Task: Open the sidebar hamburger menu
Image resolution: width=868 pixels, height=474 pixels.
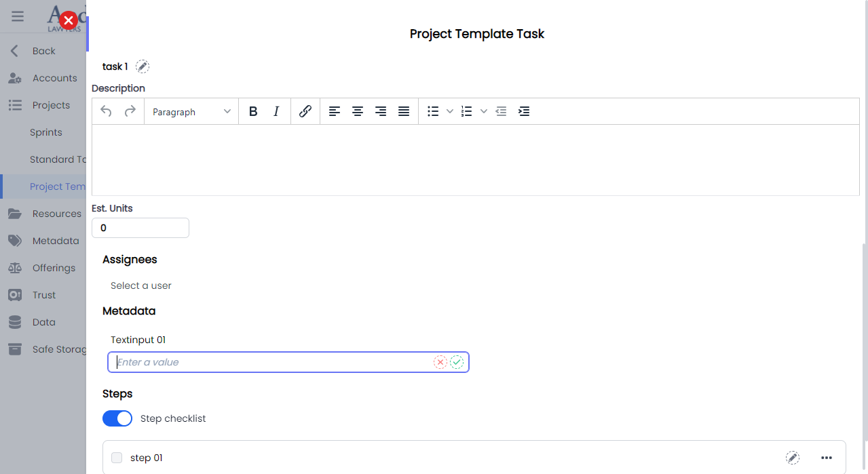Action: click(17, 16)
